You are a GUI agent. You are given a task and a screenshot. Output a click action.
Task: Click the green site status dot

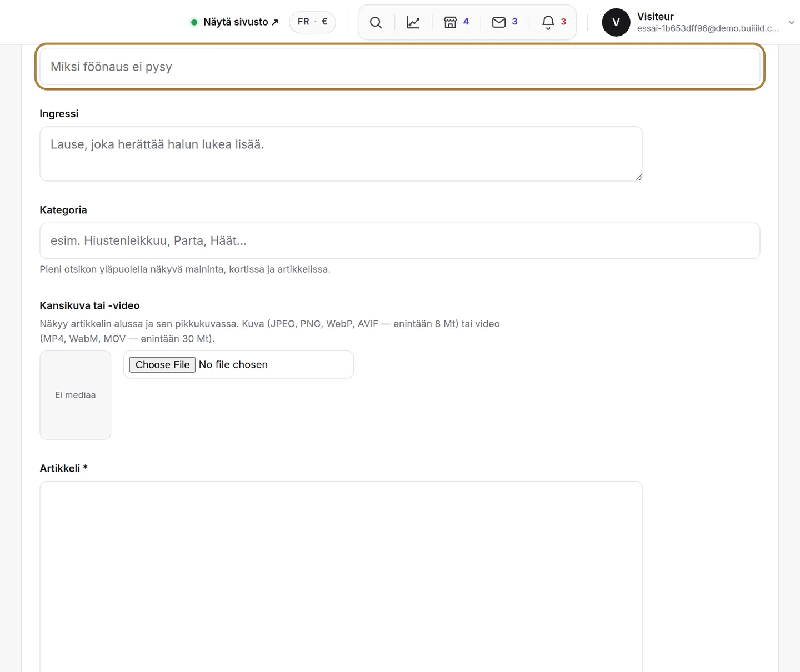[x=194, y=22]
